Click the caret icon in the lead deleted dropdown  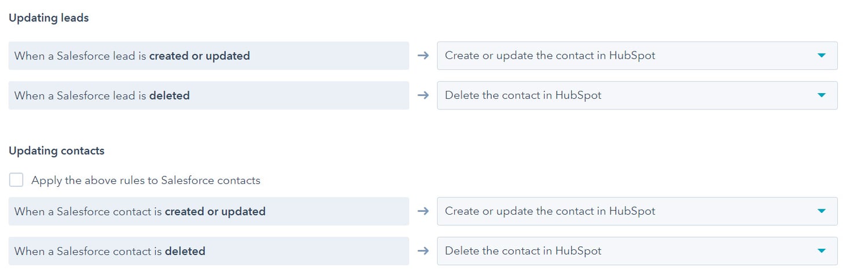[821, 95]
